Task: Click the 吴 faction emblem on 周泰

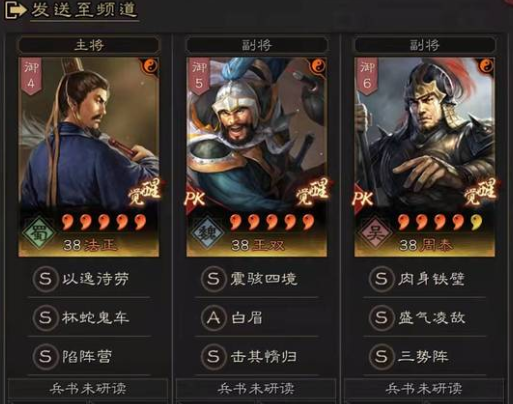Action: 375,232
